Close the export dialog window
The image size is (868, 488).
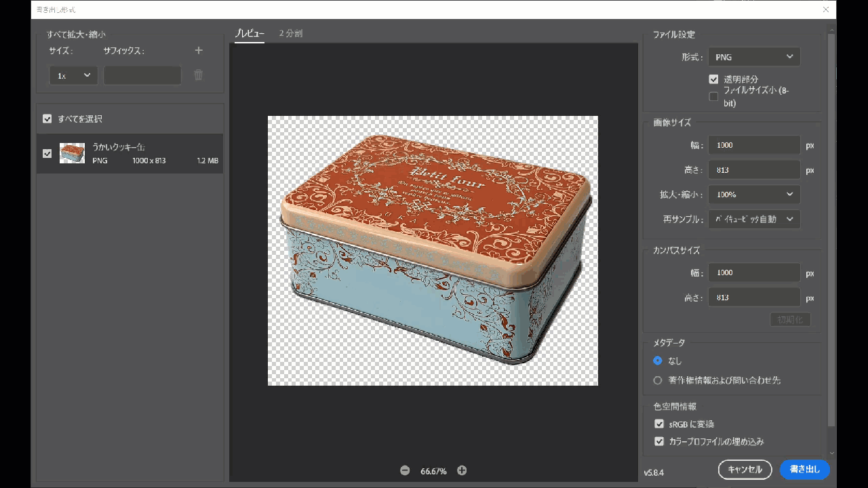tap(825, 9)
